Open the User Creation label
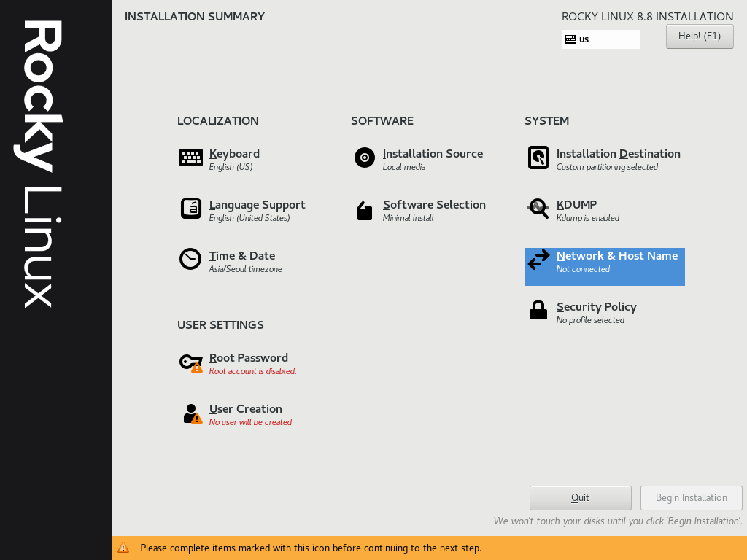The height and width of the screenshot is (560, 747). pyautogui.click(x=245, y=409)
